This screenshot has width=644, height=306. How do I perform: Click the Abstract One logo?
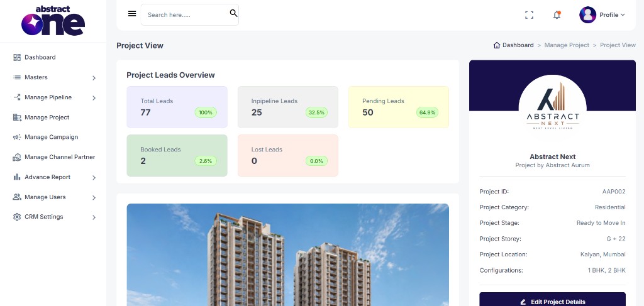(53, 21)
